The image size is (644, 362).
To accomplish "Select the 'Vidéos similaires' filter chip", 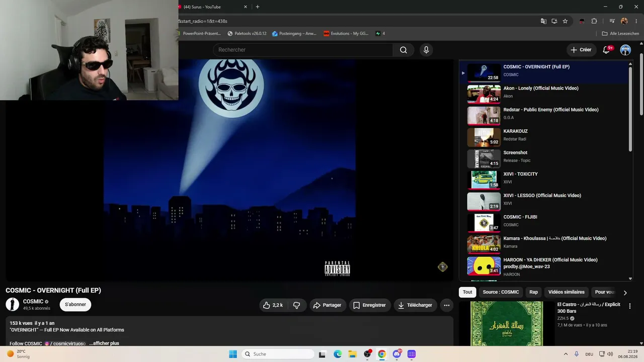I will (x=567, y=292).
